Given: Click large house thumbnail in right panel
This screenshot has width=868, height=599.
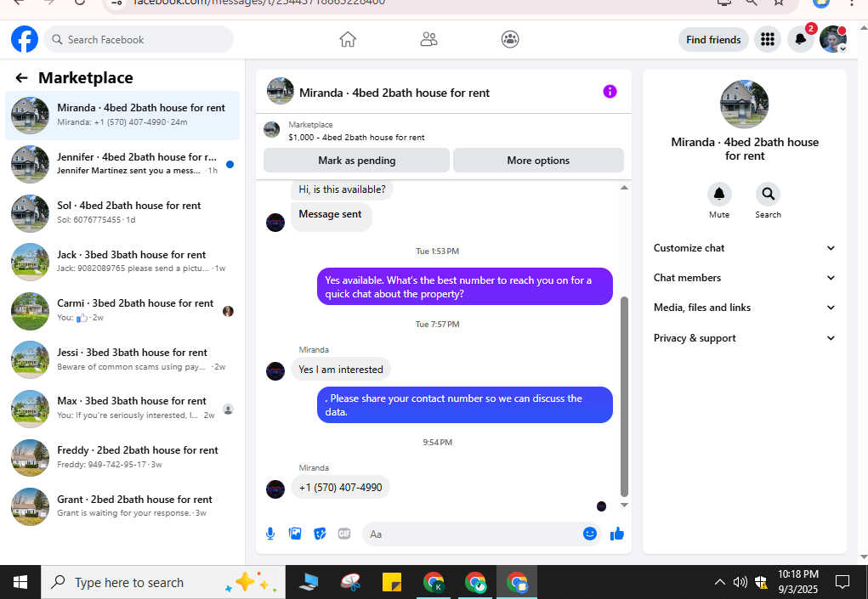Looking at the screenshot, I should pos(744,104).
